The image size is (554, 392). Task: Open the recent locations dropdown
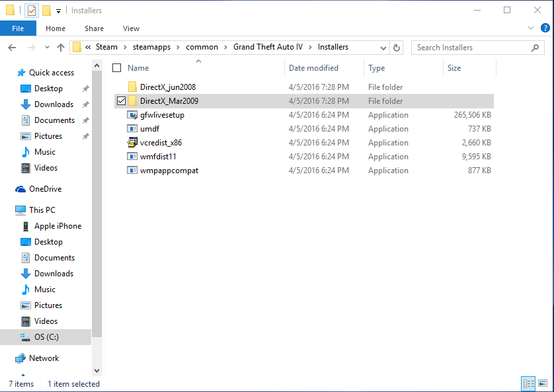coord(47,48)
